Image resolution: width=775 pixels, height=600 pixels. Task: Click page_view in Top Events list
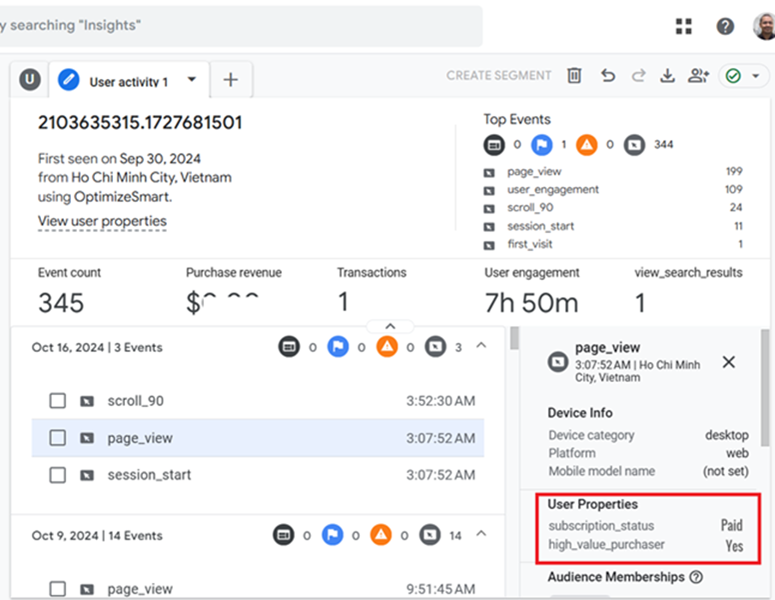(x=534, y=171)
